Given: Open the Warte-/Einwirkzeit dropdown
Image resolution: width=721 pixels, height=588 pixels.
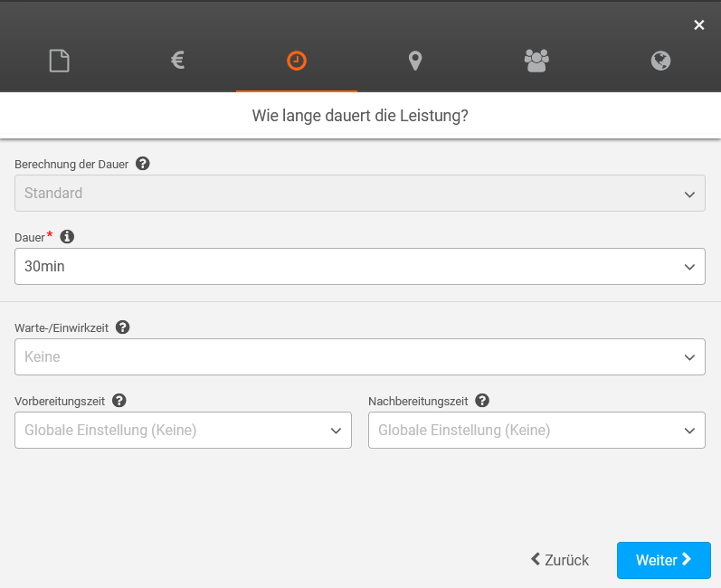Looking at the screenshot, I should (x=360, y=357).
